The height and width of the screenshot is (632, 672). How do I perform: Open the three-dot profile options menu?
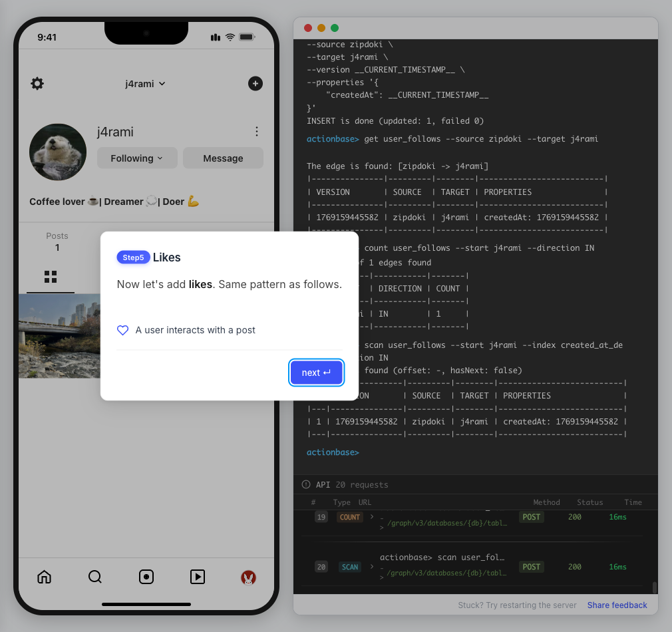point(257,132)
